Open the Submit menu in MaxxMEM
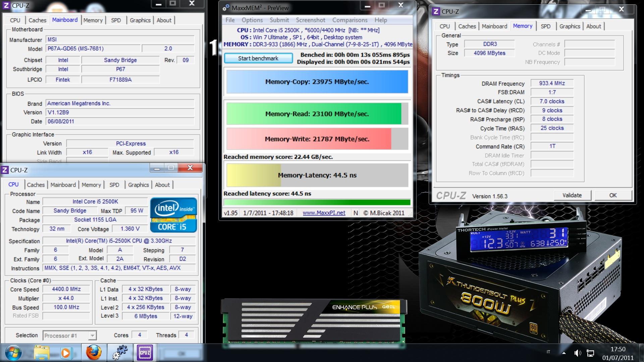 [279, 20]
